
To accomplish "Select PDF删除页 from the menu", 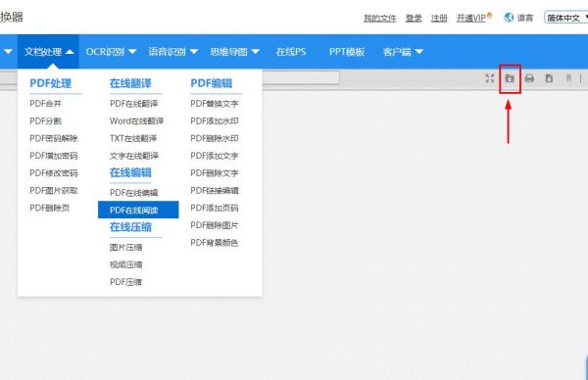I will [x=50, y=208].
